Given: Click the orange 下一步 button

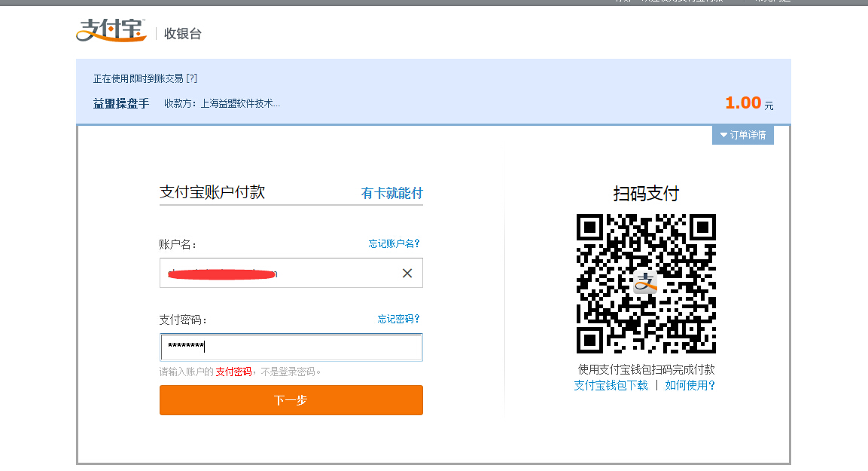Looking at the screenshot, I should [291, 400].
